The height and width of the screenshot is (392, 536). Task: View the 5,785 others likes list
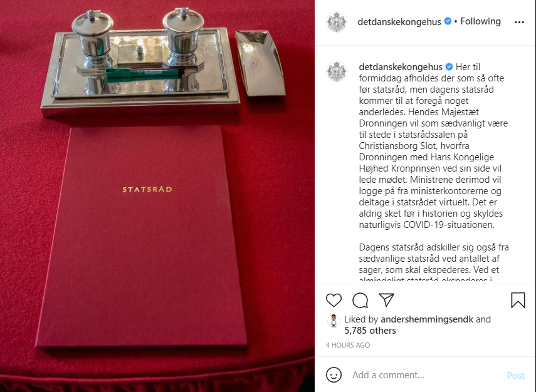pos(370,331)
